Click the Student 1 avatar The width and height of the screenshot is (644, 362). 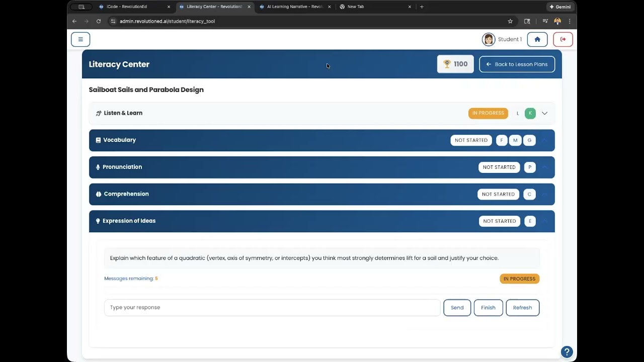pyautogui.click(x=489, y=39)
